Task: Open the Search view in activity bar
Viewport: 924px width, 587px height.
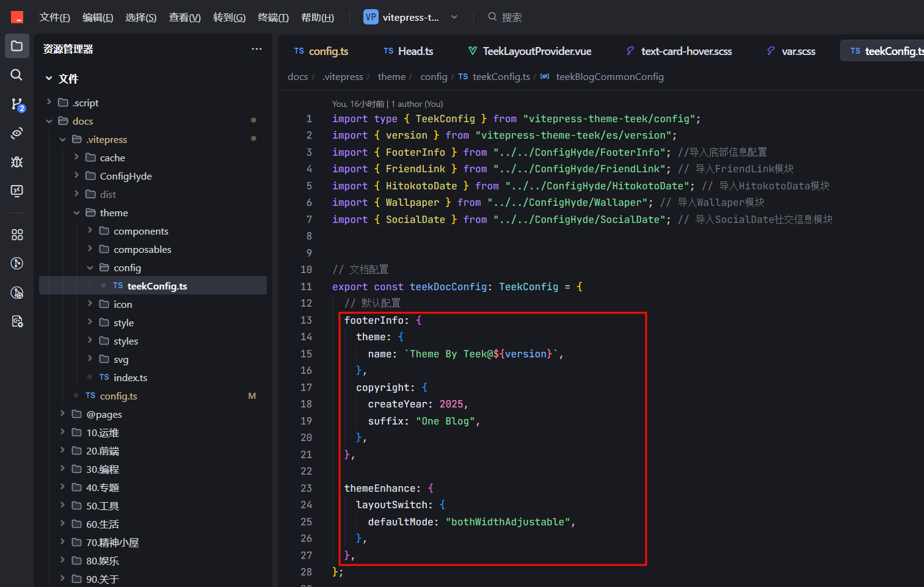Action: pyautogui.click(x=17, y=75)
